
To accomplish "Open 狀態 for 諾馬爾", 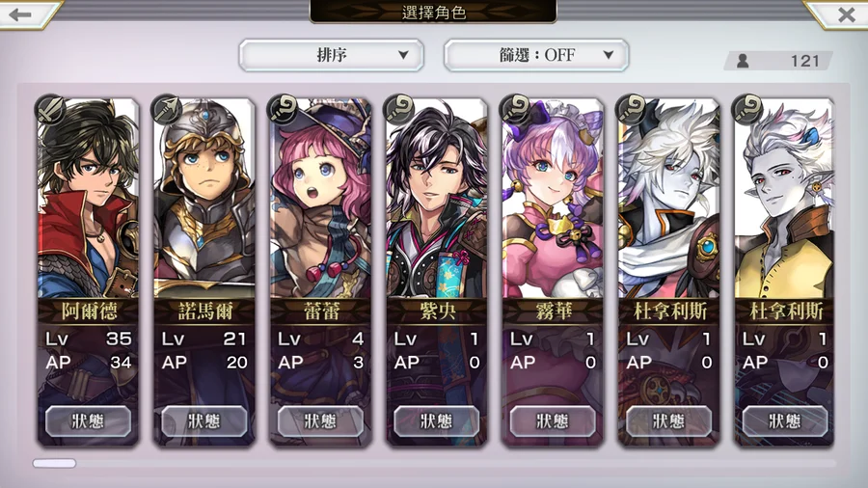I will pyautogui.click(x=204, y=421).
